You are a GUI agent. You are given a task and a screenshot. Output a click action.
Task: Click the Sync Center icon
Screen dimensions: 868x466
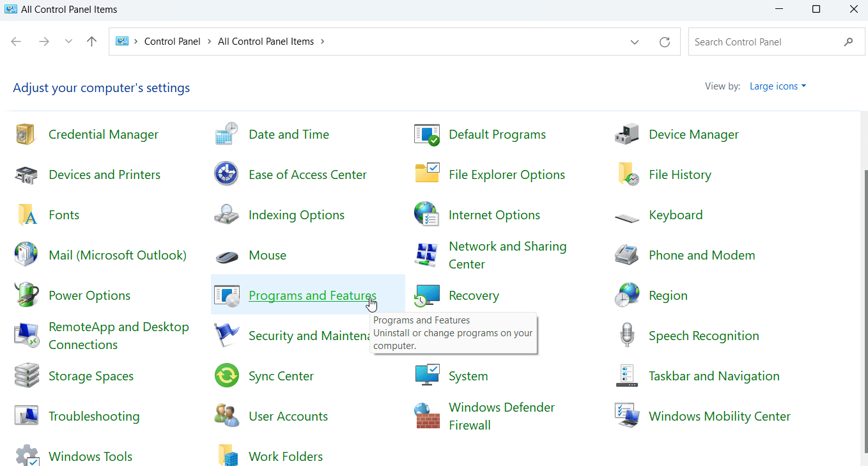click(227, 376)
